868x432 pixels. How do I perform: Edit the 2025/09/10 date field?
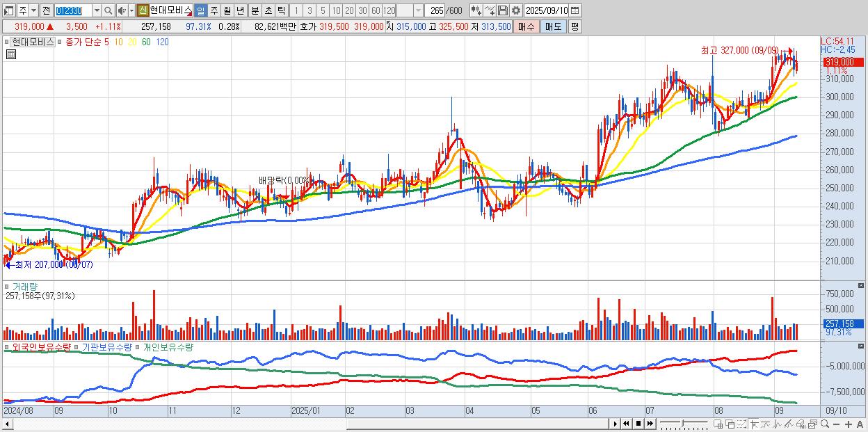coord(546,10)
